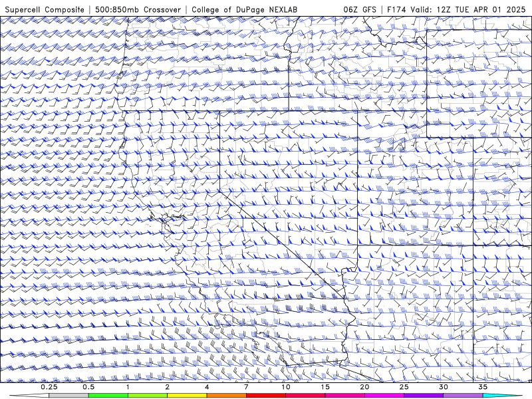532x399 pixels.
Task: Select the red 7–10 color bar segment
Action: [x=265, y=396]
